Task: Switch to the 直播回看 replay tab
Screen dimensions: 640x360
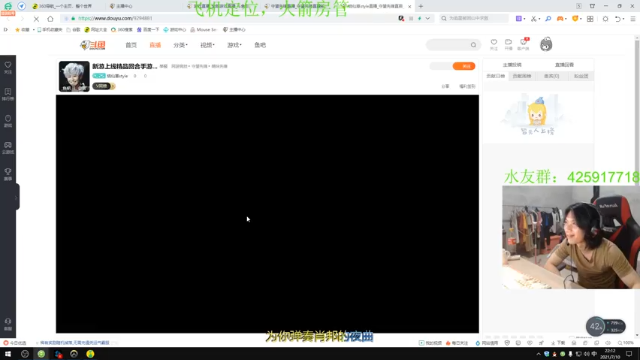Action: (x=564, y=65)
